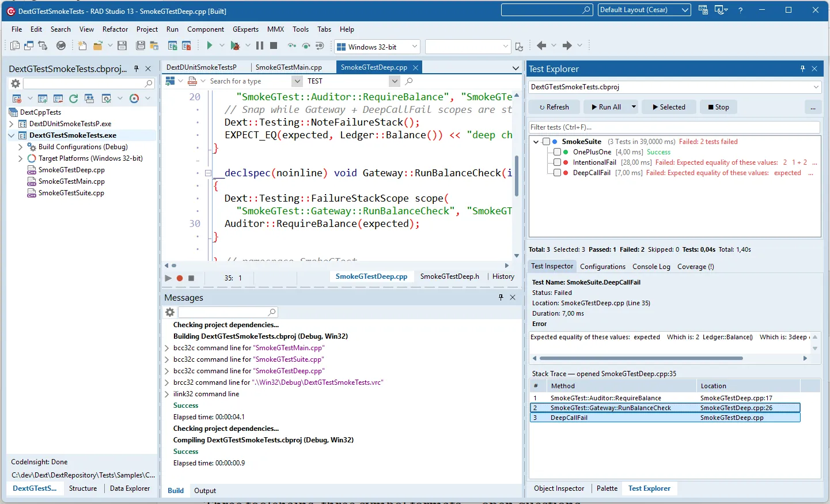The image size is (830, 504).
Task: Expand Target Platforms (Windows 32-bit) node
Action: coord(21,158)
